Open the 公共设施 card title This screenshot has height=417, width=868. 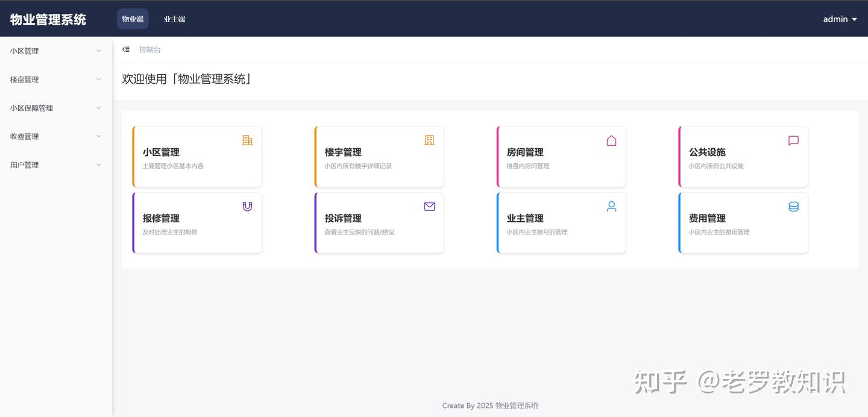[x=707, y=152]
